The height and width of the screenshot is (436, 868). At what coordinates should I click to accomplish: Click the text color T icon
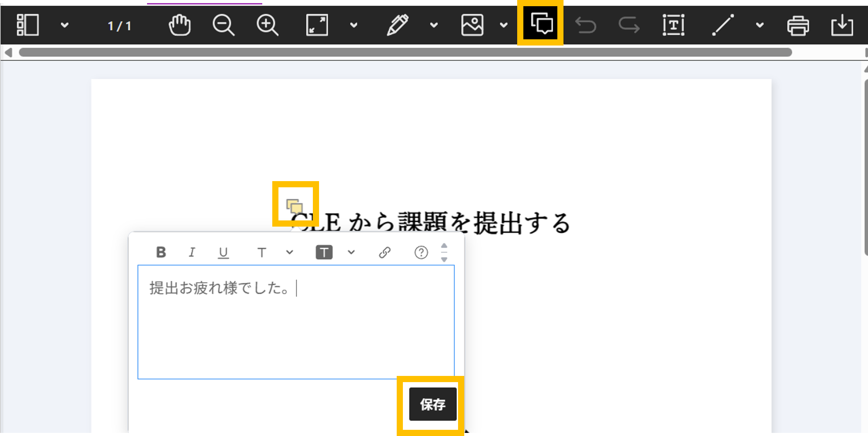pos(262,253)
